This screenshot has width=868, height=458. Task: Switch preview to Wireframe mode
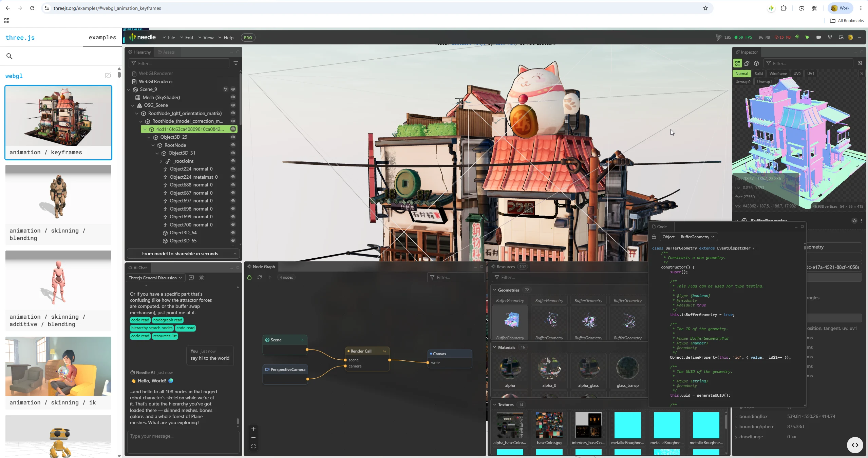pyautogui.click(x=778, y=74)
